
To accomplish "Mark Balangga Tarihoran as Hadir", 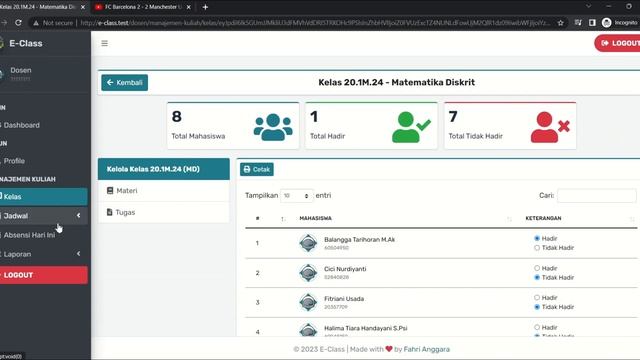I will point(537,238).
